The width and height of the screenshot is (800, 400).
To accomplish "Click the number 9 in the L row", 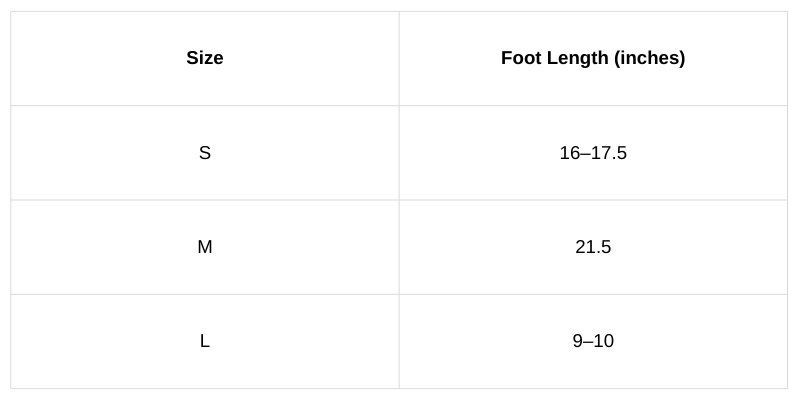I will (577, 341).
